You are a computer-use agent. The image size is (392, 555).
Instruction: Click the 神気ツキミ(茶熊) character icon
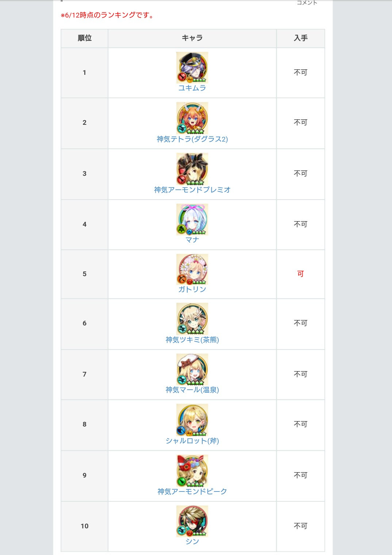point(192,319)
